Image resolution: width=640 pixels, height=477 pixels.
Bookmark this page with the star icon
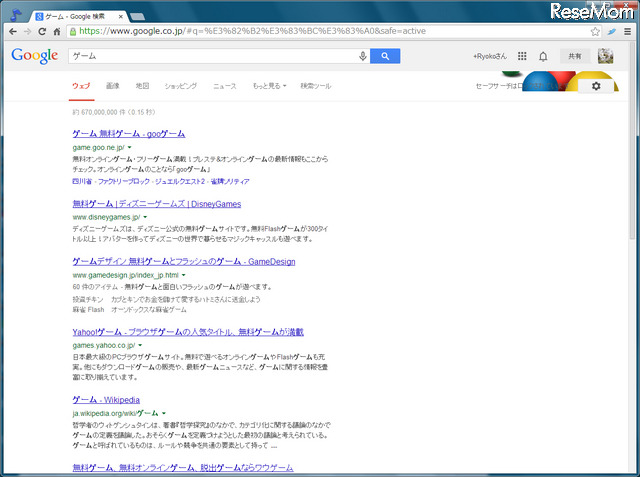[x=595, y=31]
